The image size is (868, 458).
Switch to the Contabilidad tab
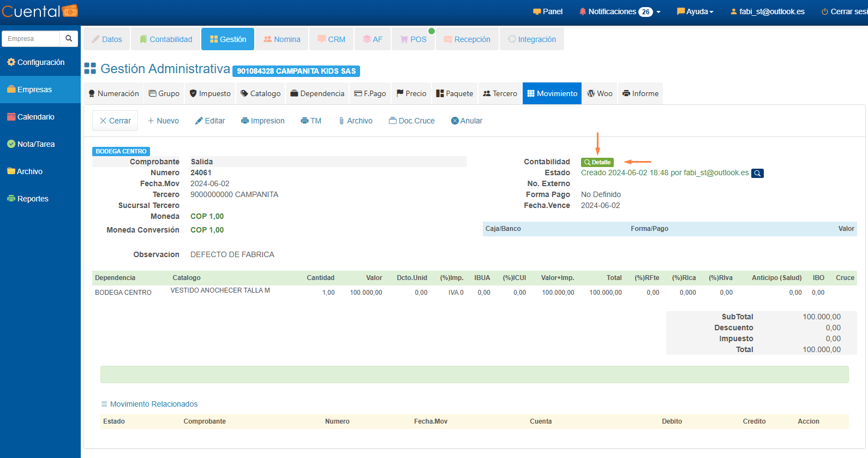(166, 39)
